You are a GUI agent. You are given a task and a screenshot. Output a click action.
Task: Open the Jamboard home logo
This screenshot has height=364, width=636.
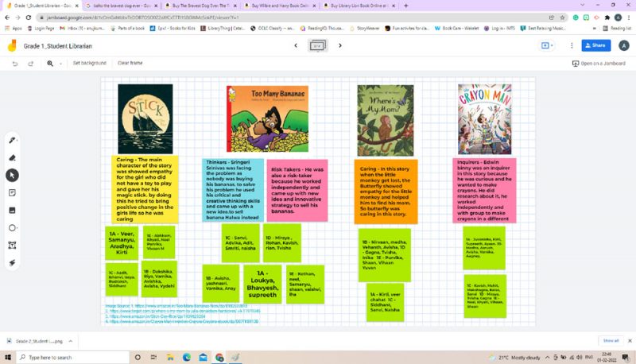tap(12, 45)
